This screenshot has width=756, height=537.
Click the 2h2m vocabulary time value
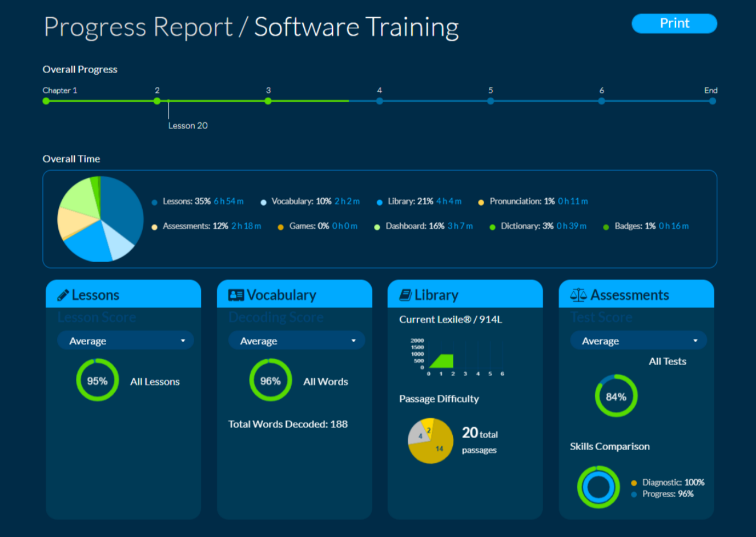click(347, 201)
